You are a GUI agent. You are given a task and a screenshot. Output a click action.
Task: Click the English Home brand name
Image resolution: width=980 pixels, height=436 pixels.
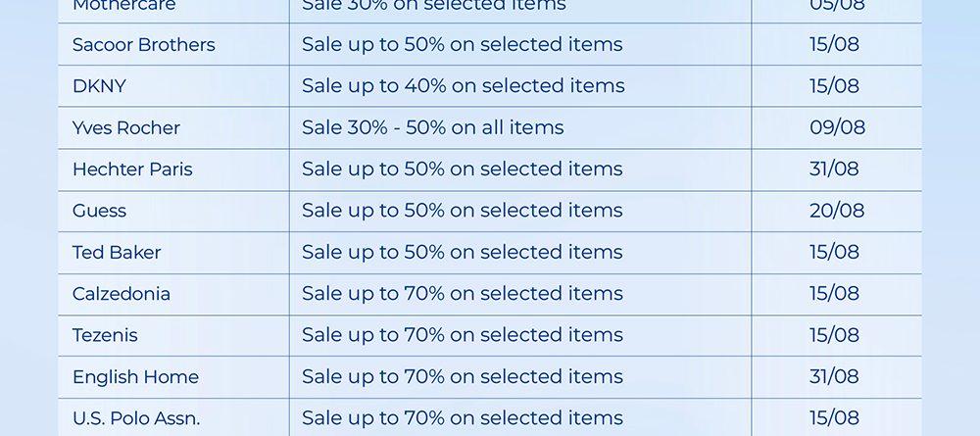pos(135,377)
